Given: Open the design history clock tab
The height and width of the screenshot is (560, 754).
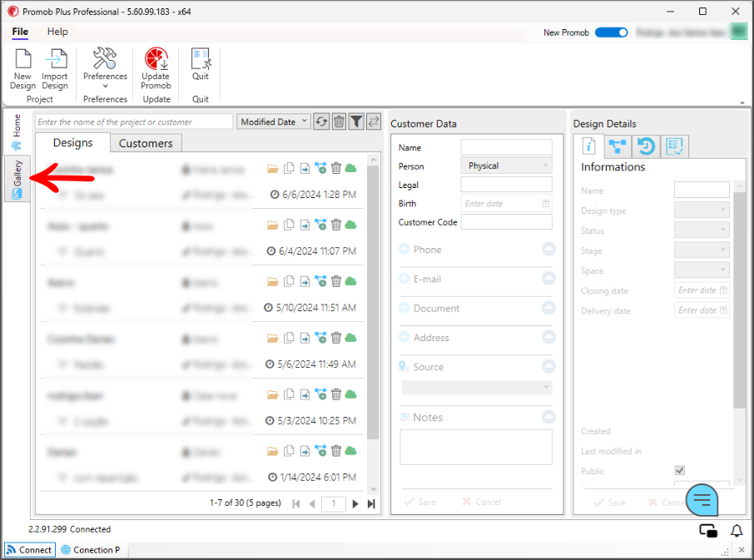Looking at the screenshot, I should [x=646, y=146].
